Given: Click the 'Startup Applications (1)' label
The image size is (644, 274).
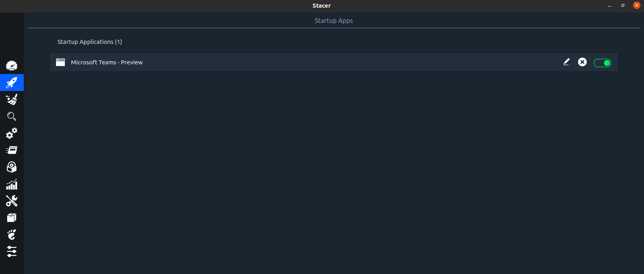Looking at the screenshot, I should click(90, 42).
